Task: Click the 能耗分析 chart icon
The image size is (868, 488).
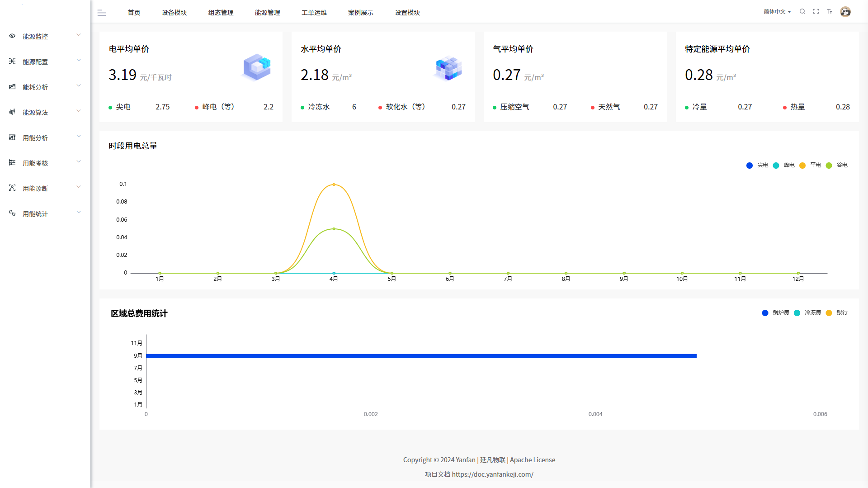Action: pos(12,87)
